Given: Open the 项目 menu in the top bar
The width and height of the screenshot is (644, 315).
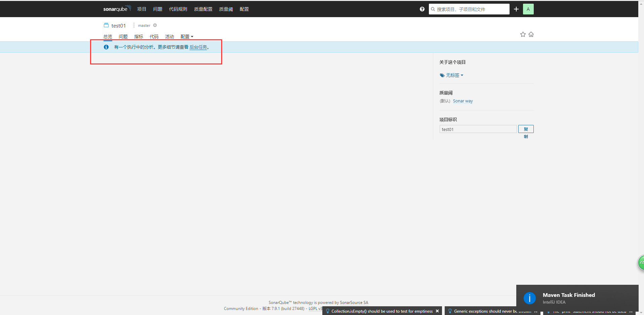Looking at the screenshot, I should point(142,9).
